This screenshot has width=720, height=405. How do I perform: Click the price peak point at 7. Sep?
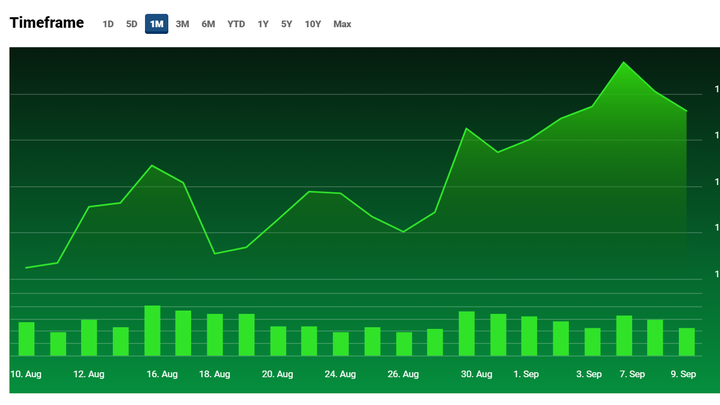(624, 62)
